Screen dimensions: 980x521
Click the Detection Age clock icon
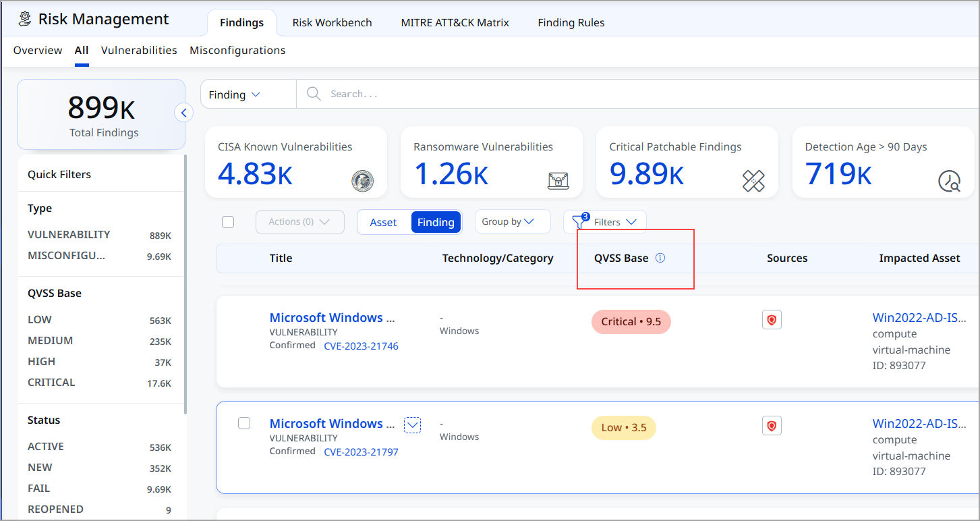949,181
